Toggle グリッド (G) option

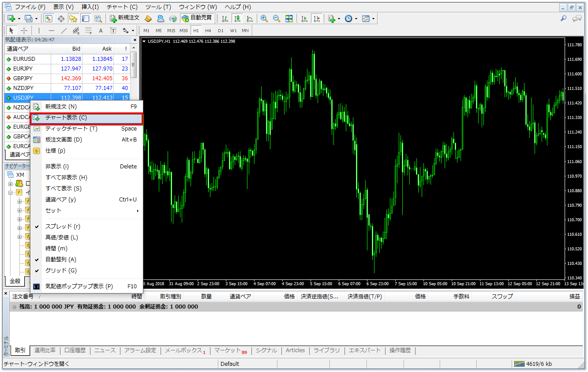(61, 271)
